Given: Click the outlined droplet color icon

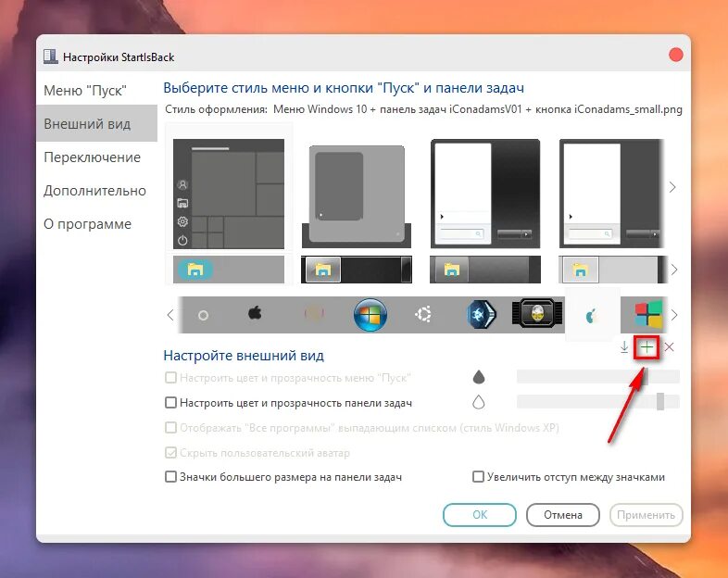Looking at the screenshot, I should [x=479, y=402].
